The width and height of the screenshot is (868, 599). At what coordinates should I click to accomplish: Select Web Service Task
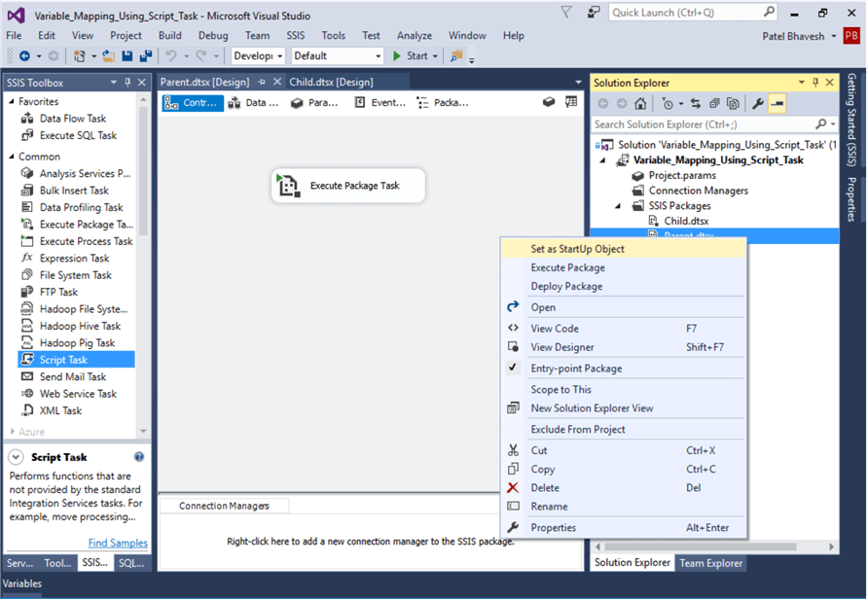pos(78,394)
